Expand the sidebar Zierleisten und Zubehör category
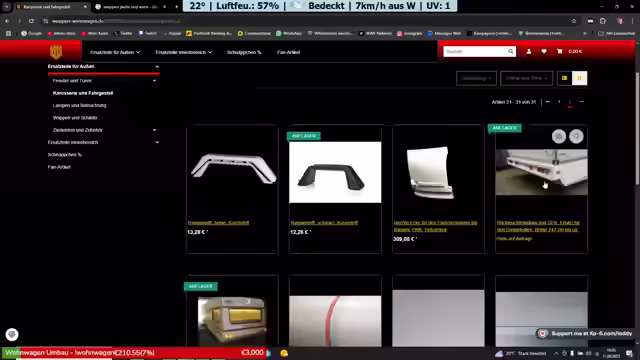640x360 pixels. pyautogui.click(x=154, y=130)
